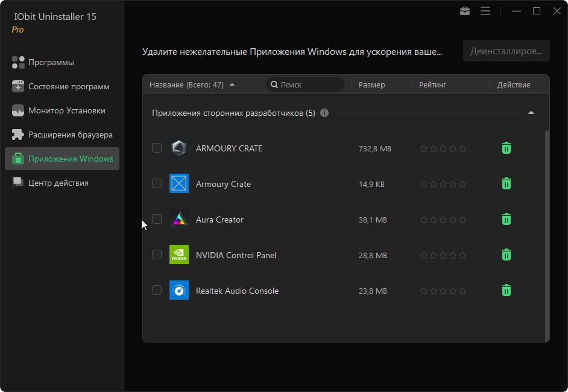Rate 14,9 KB Armoury Crate with stars
568x392 pixels.
(443, 184)
